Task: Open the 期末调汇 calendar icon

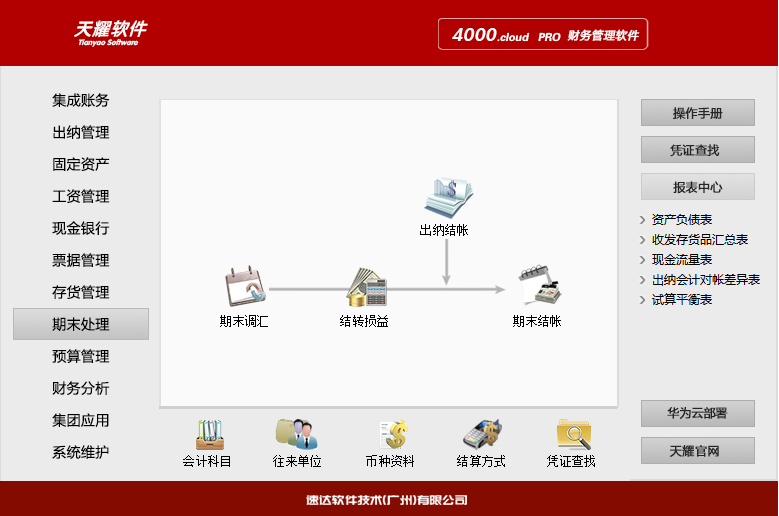Action: [245, 286]
